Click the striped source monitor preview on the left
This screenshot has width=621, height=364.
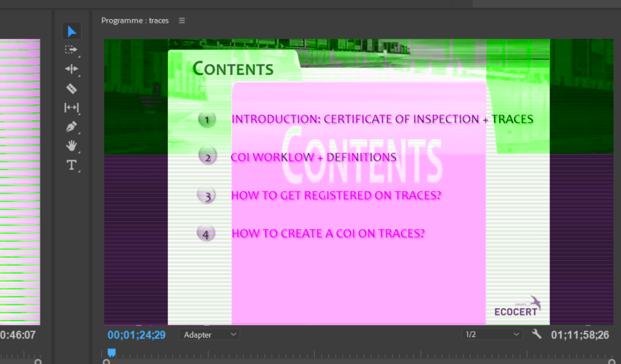coord(20,181)
